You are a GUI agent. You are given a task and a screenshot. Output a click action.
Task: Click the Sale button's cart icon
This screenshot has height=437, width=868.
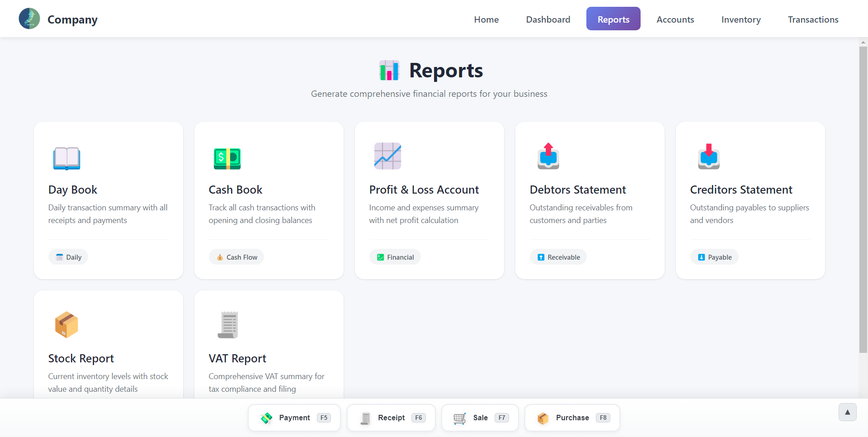[460, 418]
